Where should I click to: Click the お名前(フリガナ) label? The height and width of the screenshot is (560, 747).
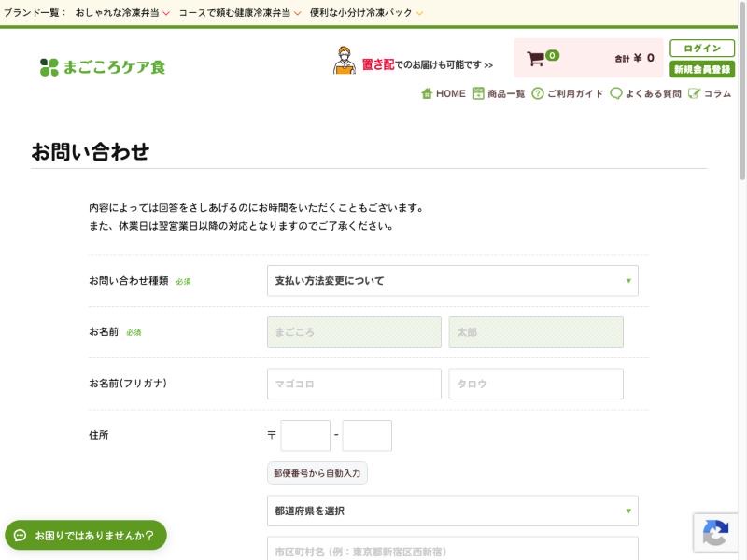point(128,384)
